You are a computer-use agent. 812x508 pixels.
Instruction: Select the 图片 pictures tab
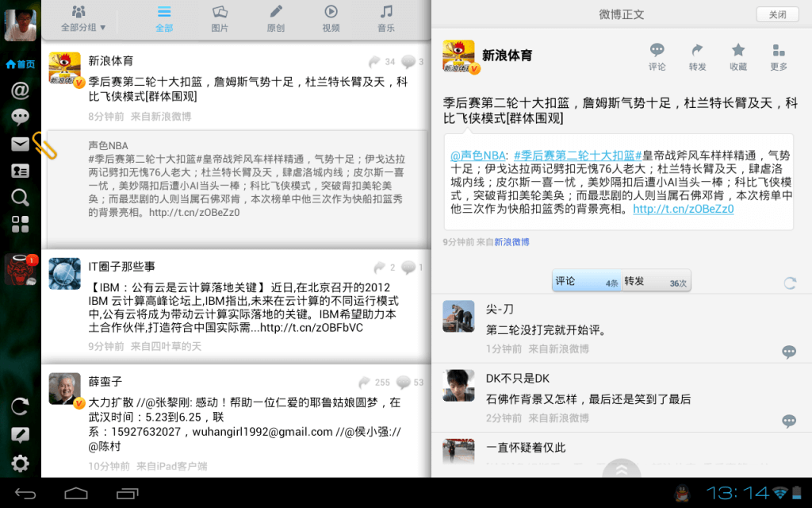click(220, 19)
